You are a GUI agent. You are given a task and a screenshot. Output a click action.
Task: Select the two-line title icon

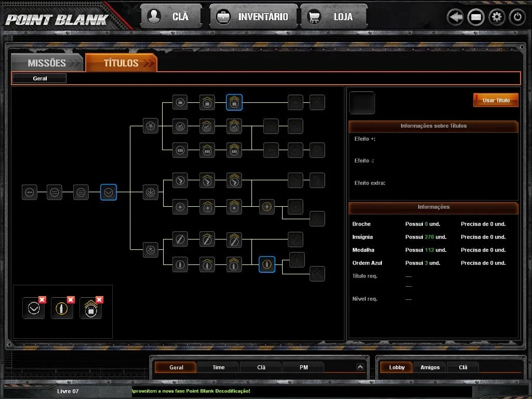[54, 192]
